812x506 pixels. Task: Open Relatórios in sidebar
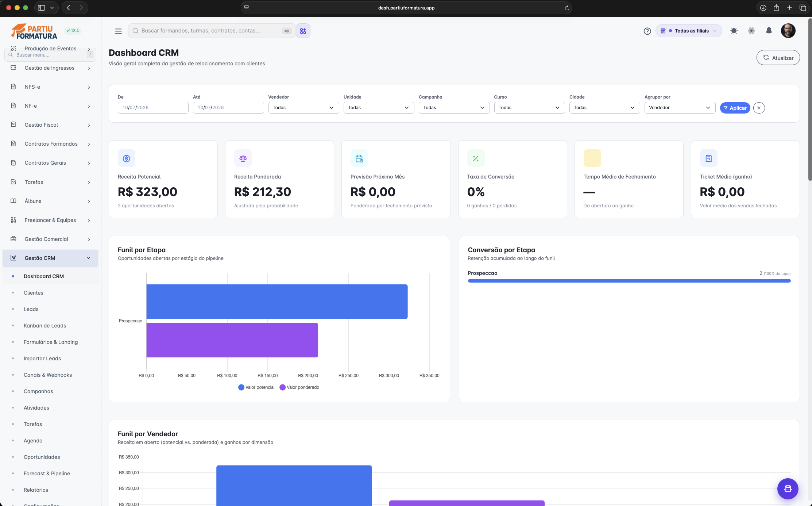point(36,490)
